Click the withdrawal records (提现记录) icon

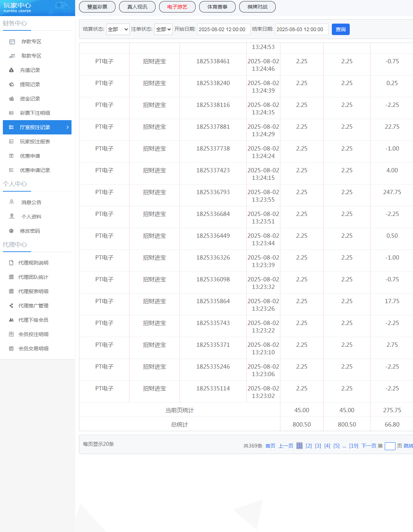tap(11, 85)
